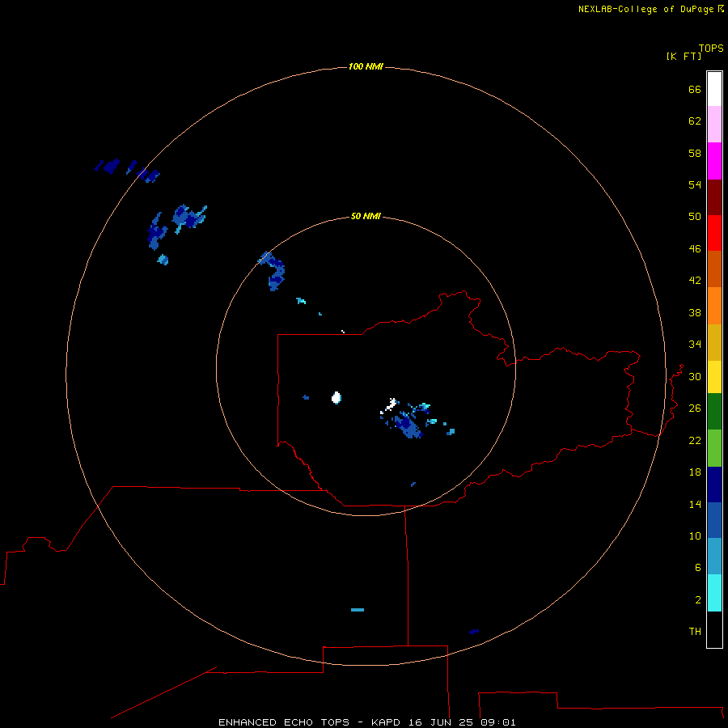
Task: Click the legend value 46
Action: (695, 248)
